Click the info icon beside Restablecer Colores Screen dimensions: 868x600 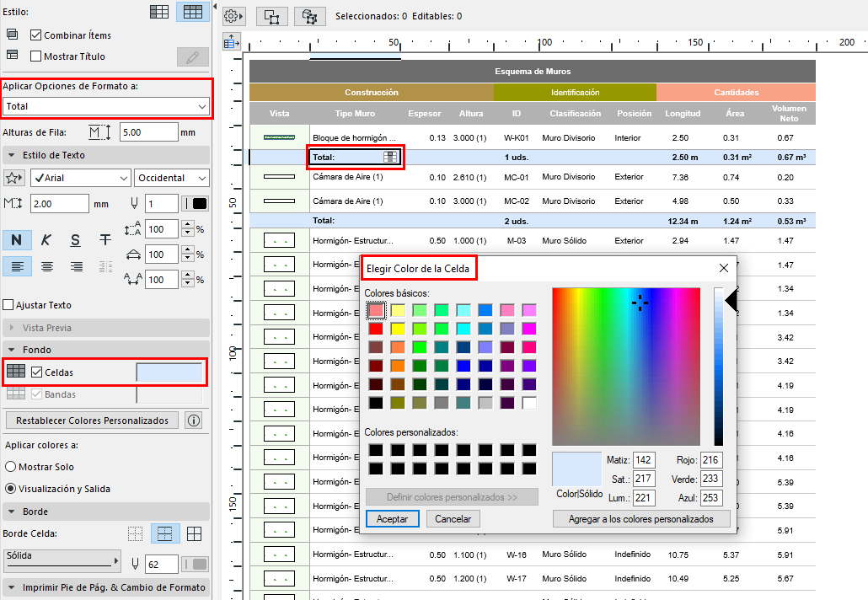point(193,421)
